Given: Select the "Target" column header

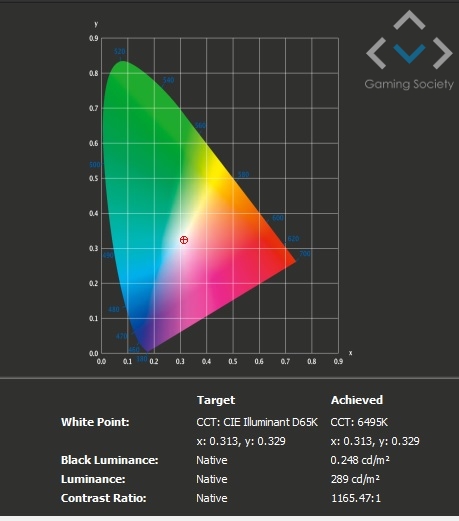Looking at the screenshot, I should point(216,400).
